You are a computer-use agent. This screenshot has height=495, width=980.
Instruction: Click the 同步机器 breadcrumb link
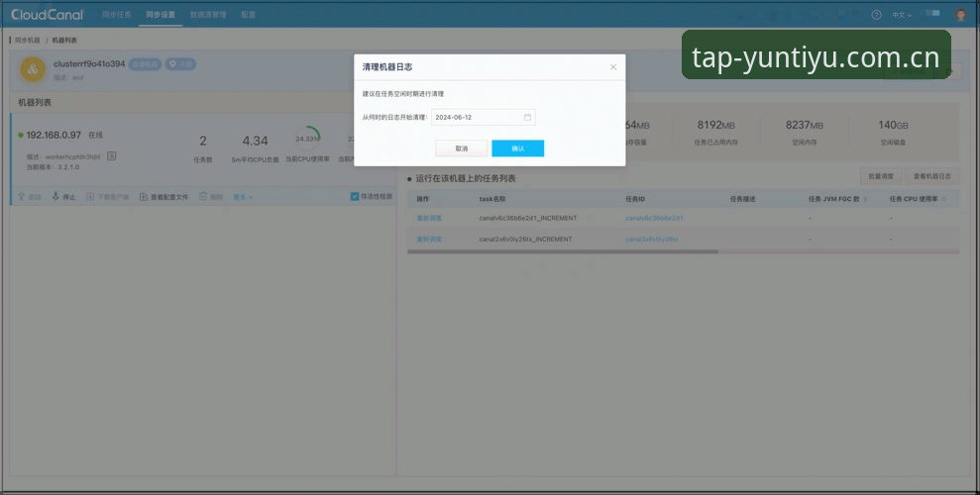[28, 40]
